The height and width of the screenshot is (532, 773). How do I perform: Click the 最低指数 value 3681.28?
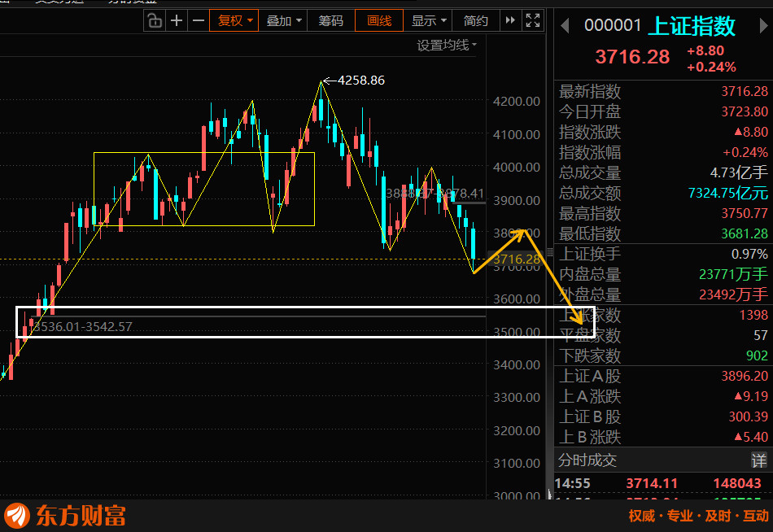745,233
